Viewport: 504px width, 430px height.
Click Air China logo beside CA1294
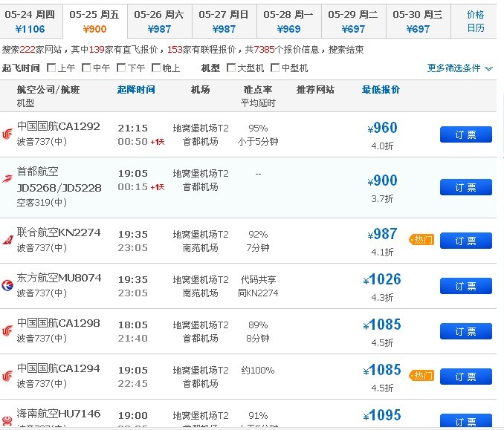[7, 375]
